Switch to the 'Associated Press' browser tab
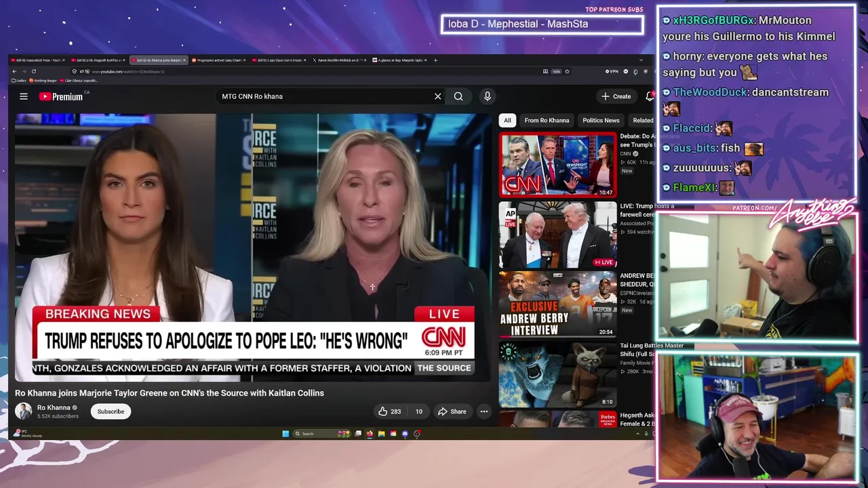Viewport: 868px width, 488px height. (x=39, y=60)
